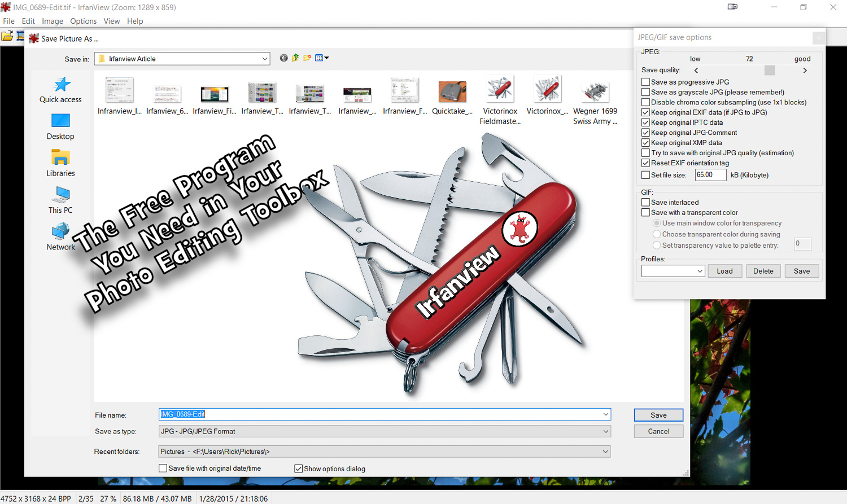Decrease save quality with the left arrow
Viewport: 847px width, 504px height.
[696, 71]
